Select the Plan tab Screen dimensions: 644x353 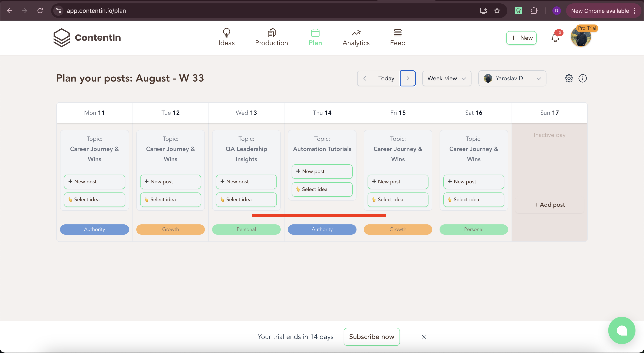(315, 37)
